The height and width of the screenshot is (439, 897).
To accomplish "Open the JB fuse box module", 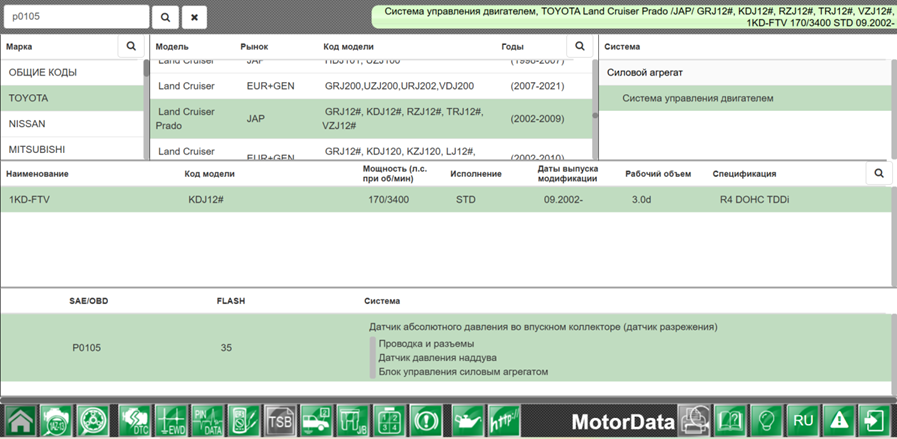I will 353,421.
